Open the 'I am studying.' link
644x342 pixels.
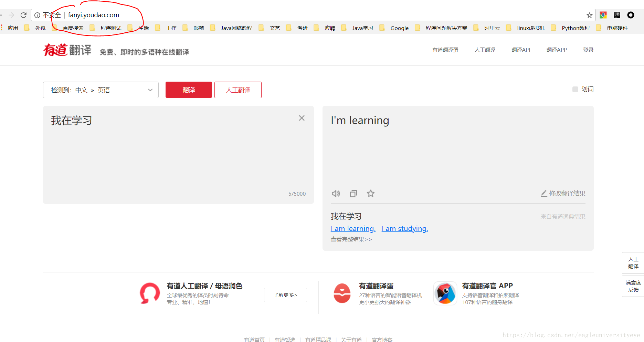405,229
